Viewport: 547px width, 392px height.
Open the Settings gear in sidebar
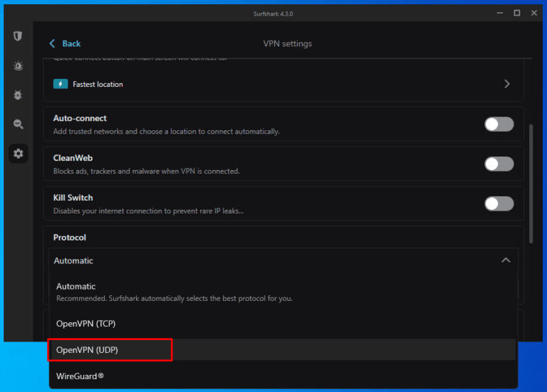[x=18, y=154]
